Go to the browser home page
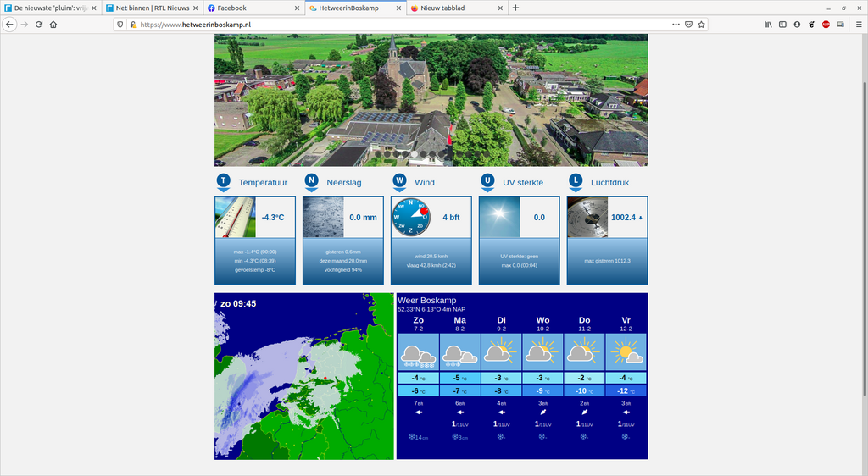 pos(53,25)
